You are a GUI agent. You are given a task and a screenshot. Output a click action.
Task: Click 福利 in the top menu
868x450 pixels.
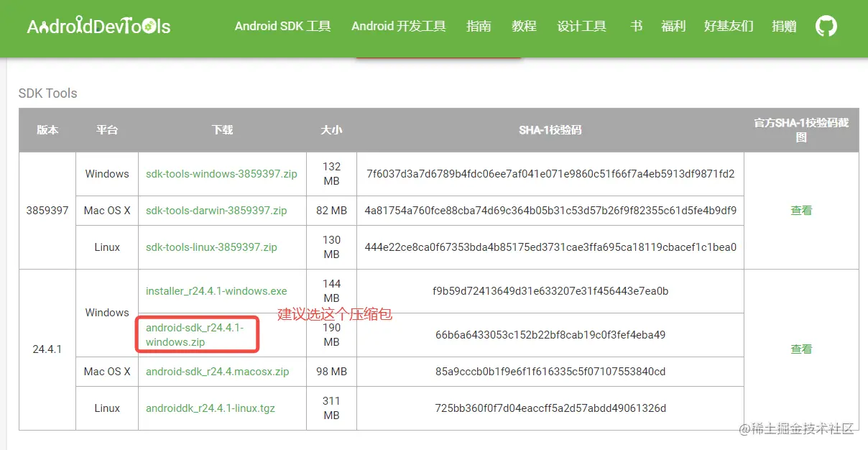(674, 27)
